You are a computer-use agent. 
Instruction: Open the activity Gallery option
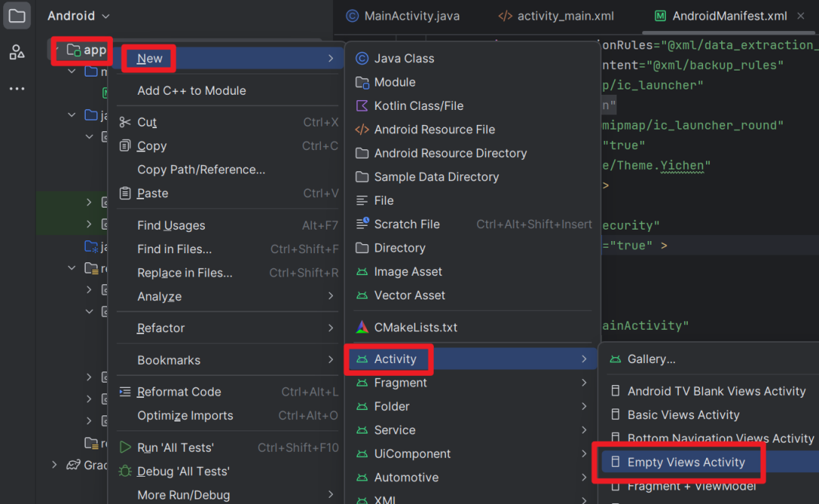(x=651, y=359)
